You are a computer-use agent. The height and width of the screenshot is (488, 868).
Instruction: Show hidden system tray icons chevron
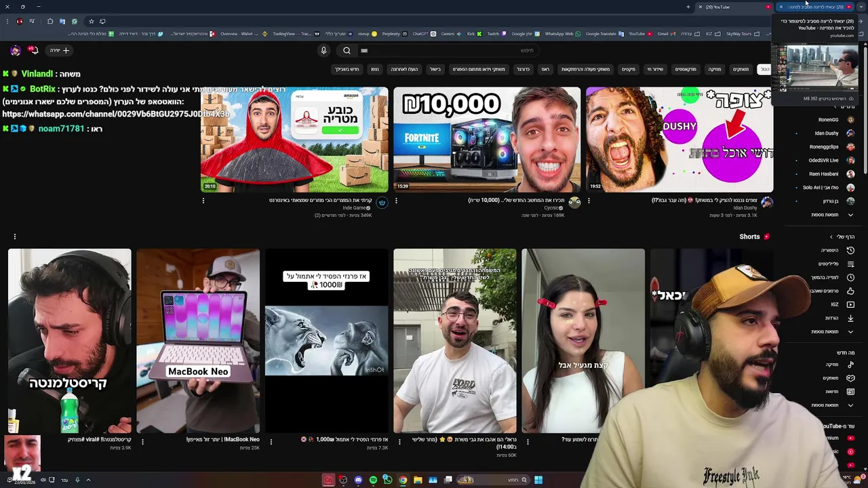(88, 480)
